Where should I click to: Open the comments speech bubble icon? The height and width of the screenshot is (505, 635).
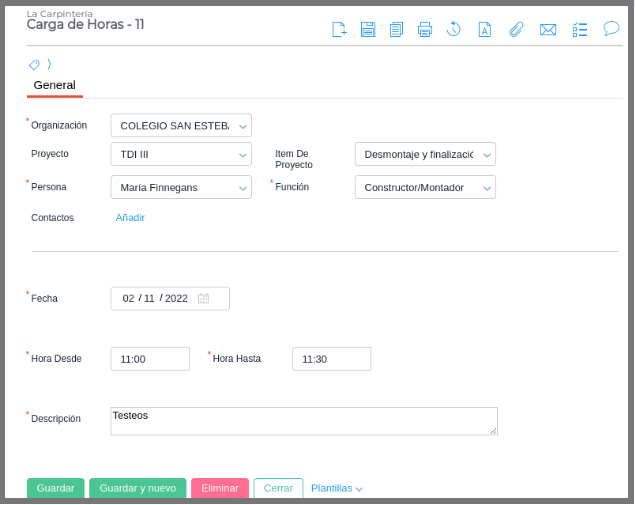(x=611, y=29)
